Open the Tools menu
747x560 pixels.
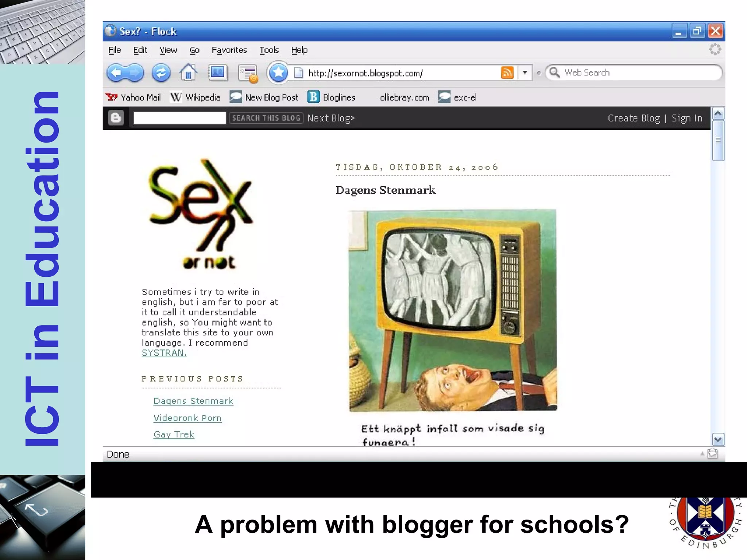point(269,50)
